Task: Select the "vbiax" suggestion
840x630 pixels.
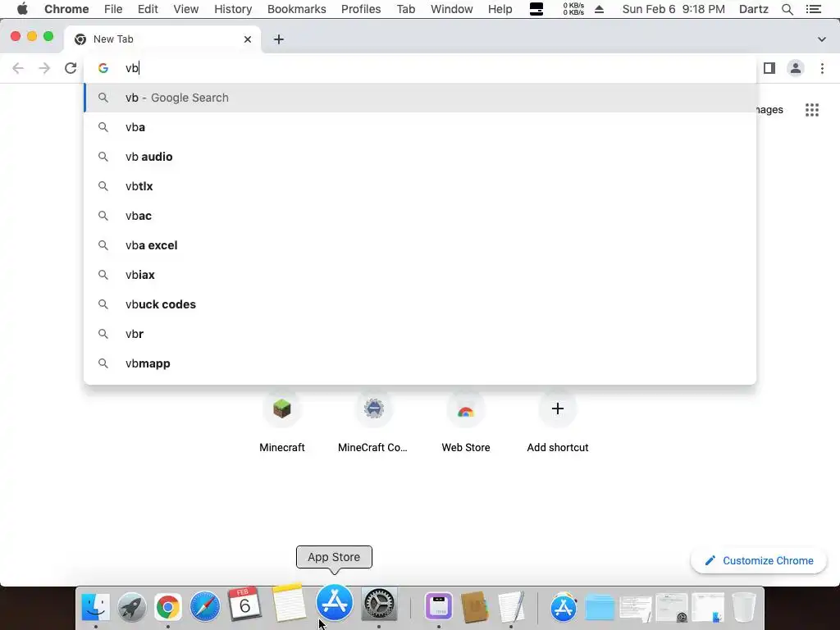Action: [420, 274]
